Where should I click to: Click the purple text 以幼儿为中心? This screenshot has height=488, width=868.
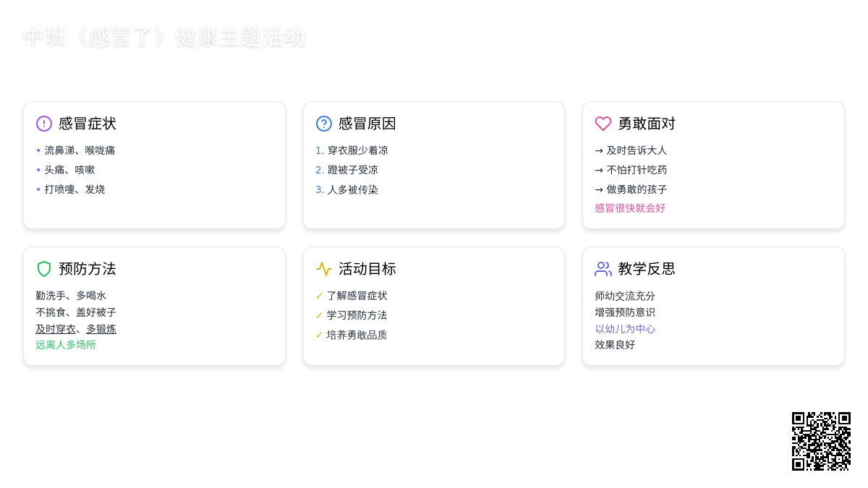coord(625,329)
